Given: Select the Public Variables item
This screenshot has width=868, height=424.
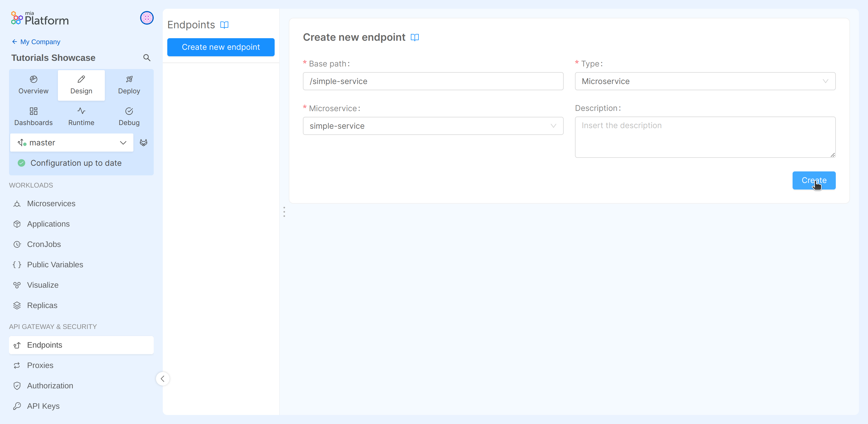Looking at the screenshot, I should [x=55, y=265].
